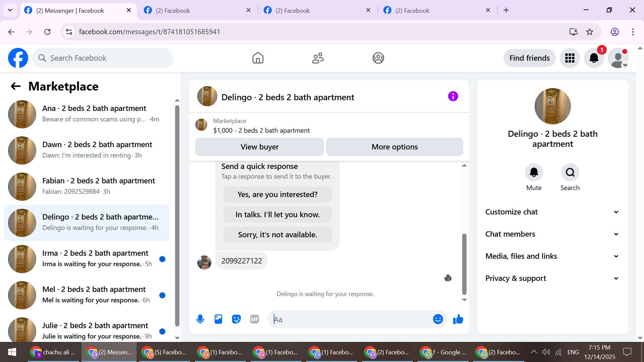Screen dimensions: 644x362
Task: Click the voice clip microphone icon
Action: click(x=200, y=319)
